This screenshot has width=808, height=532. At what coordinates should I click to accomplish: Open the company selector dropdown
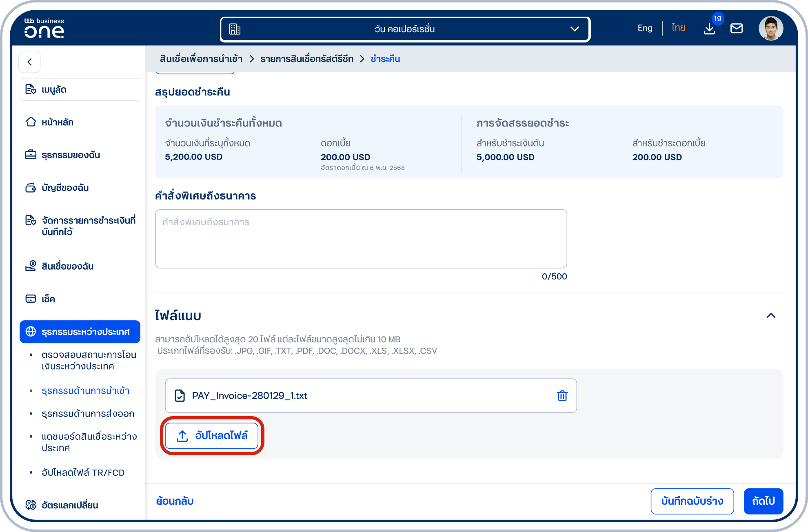[405, 29]
